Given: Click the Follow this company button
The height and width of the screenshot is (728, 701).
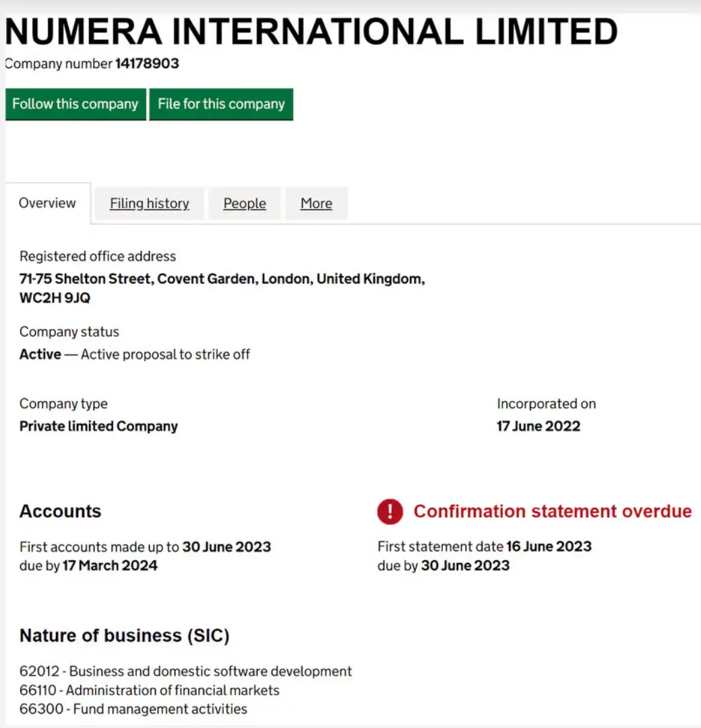Looking at the screenshot, I should tap(75, 104).
